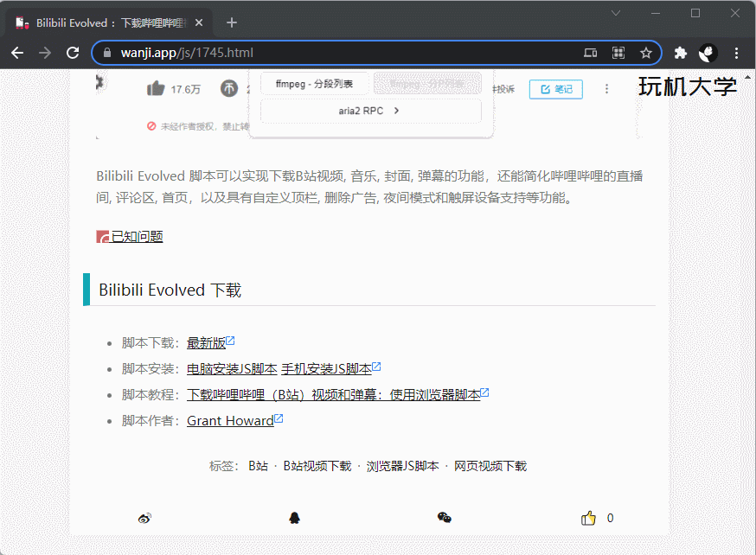Open the 手机安装JS脚本 link
Screen dimensions: 756x555
coord(326,369)
